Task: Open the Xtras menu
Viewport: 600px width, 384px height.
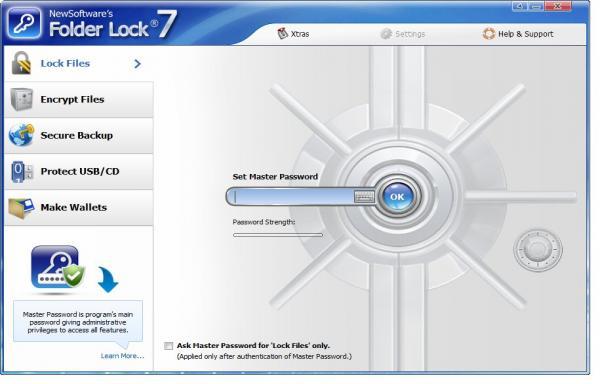Action: 293,34
